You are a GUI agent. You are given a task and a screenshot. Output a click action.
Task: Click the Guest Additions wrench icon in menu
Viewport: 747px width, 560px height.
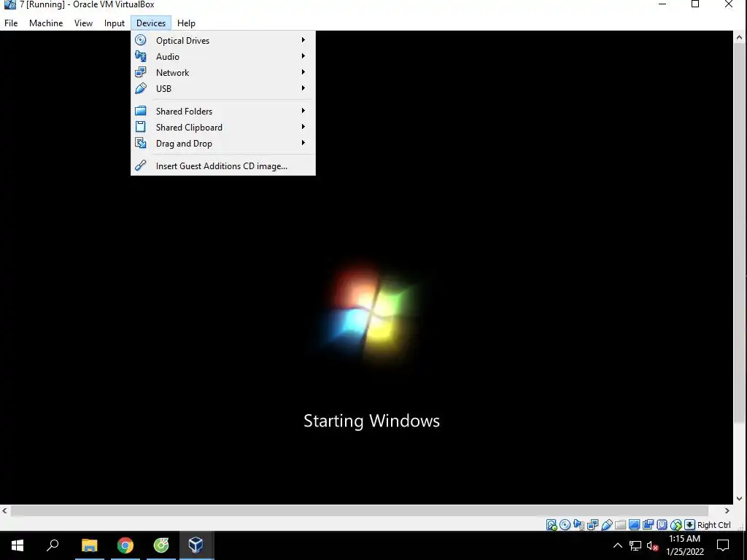click(141, 166)
